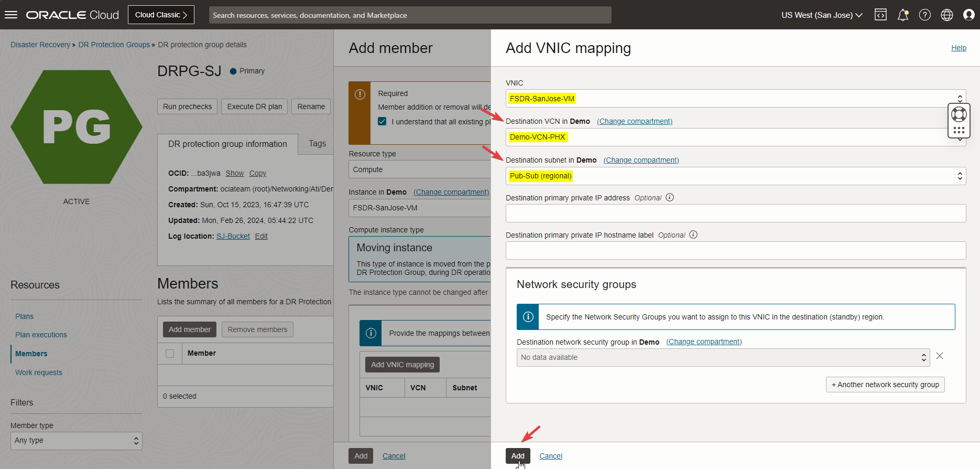Open the hamburger navigation menu
The height and width of the screenshot is (469, 980).
11,15
